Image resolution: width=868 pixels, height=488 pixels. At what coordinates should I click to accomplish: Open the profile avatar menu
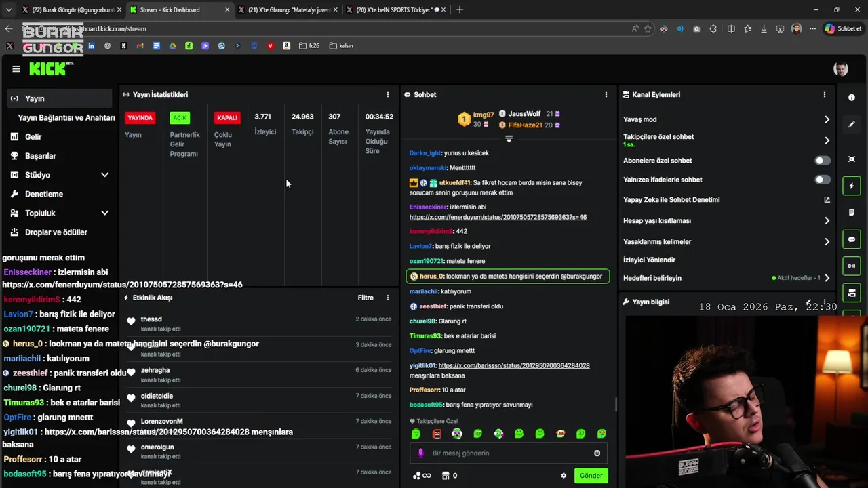pos(840,69)
